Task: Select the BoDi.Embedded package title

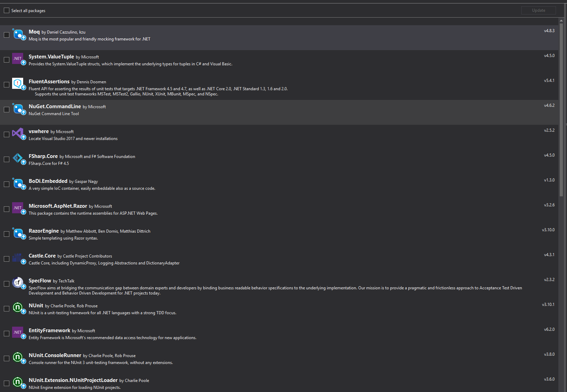Action: (x=48, y=181)
